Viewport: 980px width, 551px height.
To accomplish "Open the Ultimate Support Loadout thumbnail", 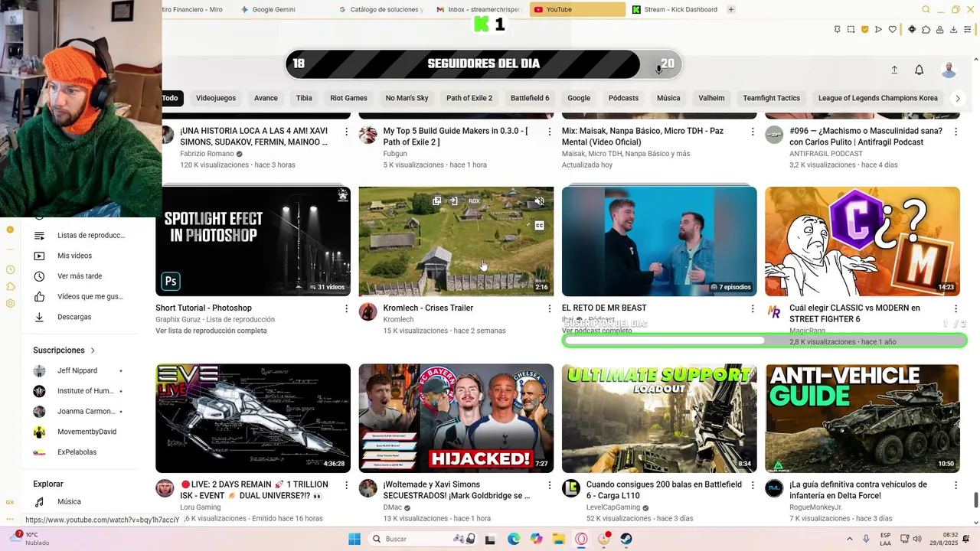I will (659, 418).
